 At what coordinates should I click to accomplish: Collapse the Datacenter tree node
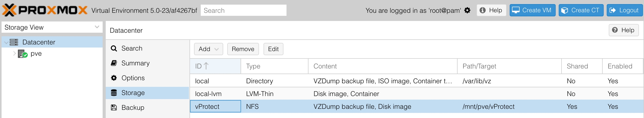pyautogui.click(x=6, y=43)
